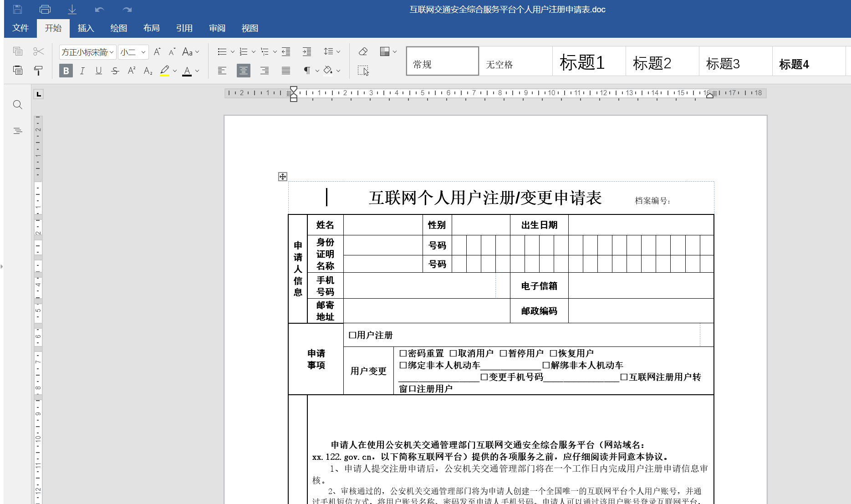
Task: Apply the 标题3 style
Action: (x=736, y=61)
